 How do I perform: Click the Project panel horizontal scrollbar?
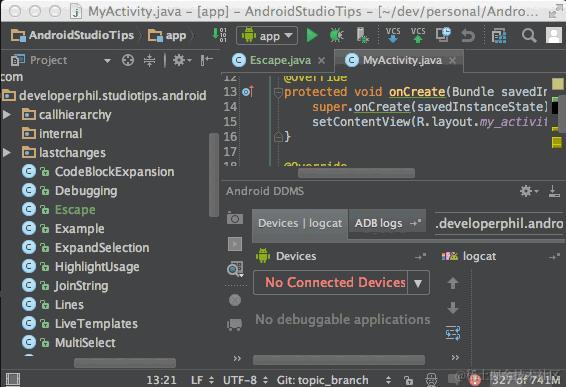[x=125, y=362]
